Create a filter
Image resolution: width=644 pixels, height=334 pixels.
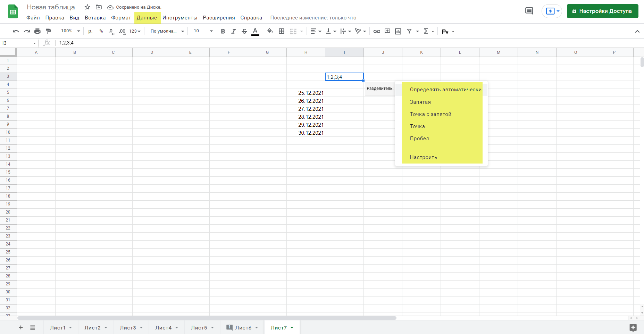tap(409, 31)
